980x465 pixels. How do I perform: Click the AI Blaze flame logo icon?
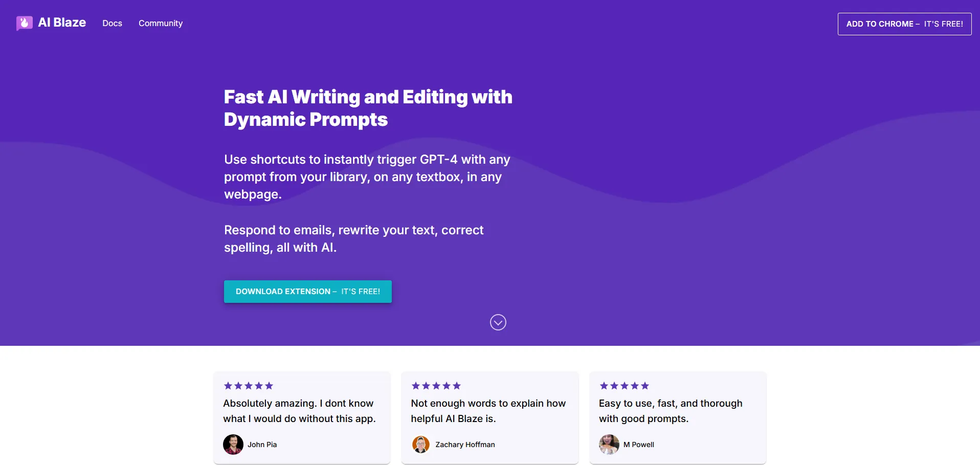click(24, 23)
